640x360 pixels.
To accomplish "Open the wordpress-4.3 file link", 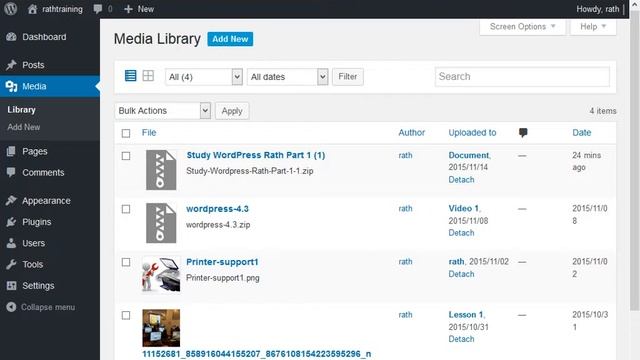I will coord(217,209).
